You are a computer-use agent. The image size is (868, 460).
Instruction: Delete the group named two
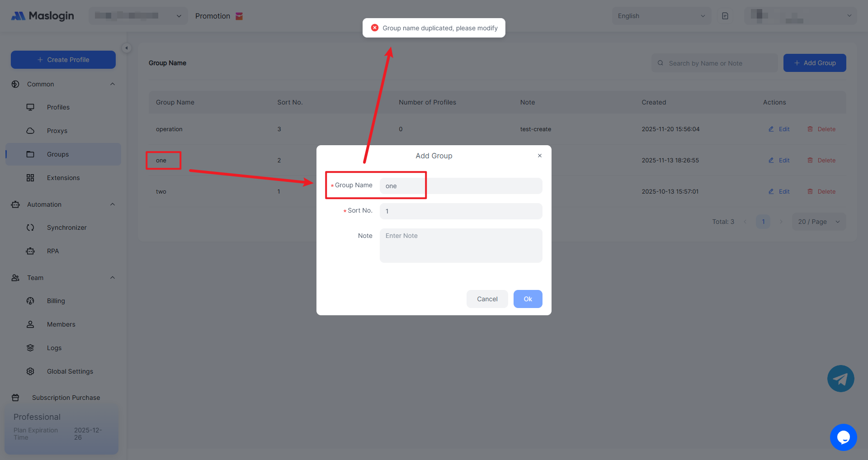pyautogui.click(x=821, y=192)
